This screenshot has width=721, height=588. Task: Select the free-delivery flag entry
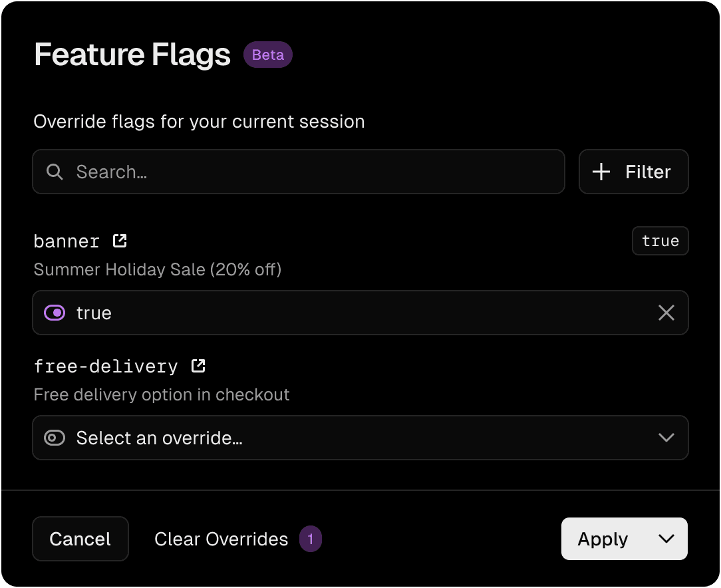106,365
